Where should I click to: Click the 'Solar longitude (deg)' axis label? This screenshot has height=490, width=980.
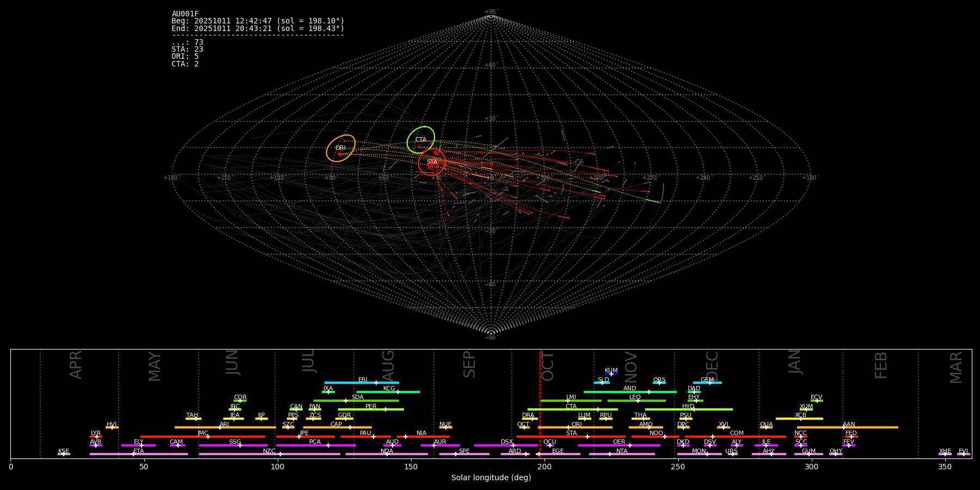point(491,478)
